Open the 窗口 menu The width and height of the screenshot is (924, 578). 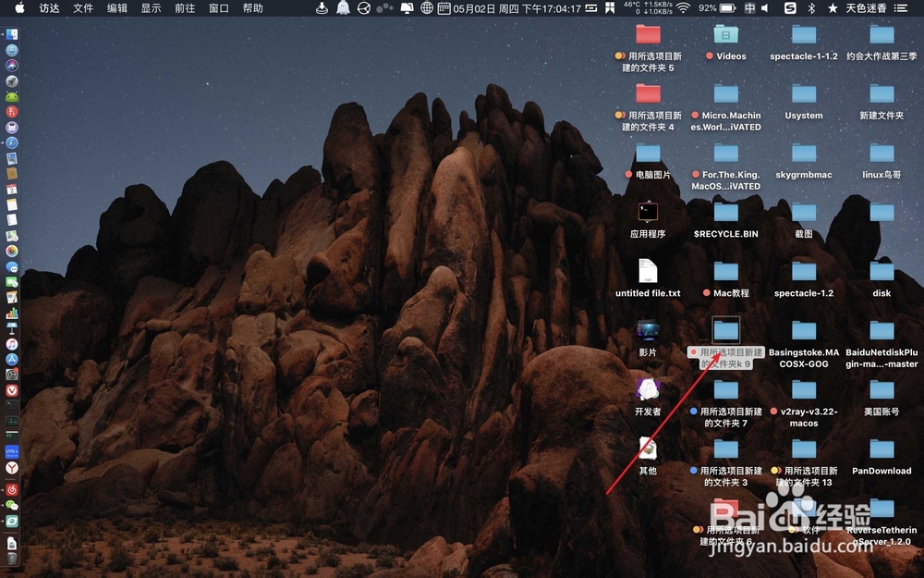pos(219,8)
